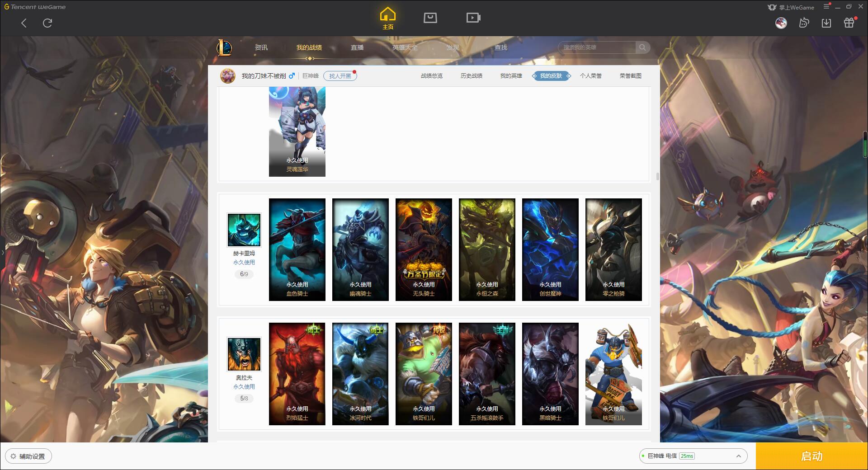Click the 25ms latency indicator

pyautogui.click(x=687, y=456)
